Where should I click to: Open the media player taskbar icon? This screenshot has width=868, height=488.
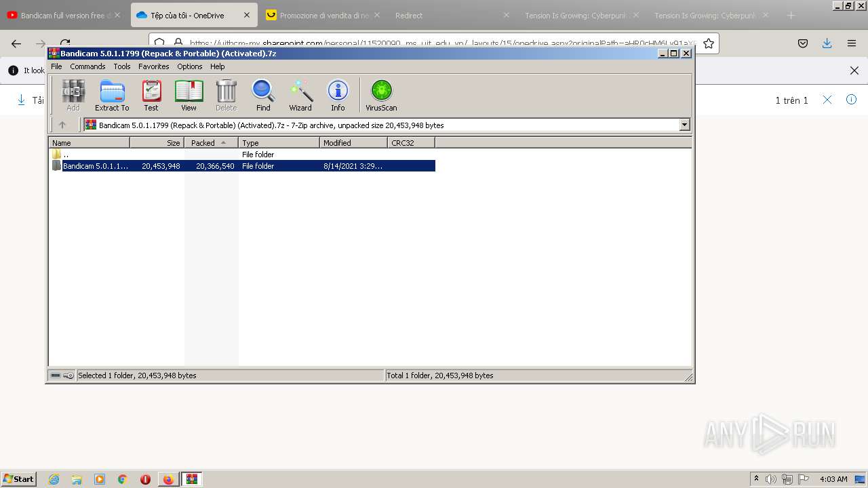click(100, 479)
